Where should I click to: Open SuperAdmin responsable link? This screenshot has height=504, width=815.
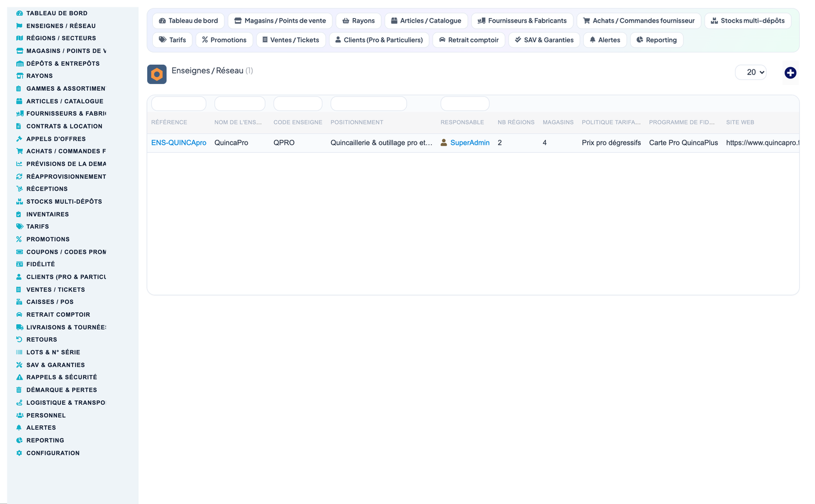point(470,143)
